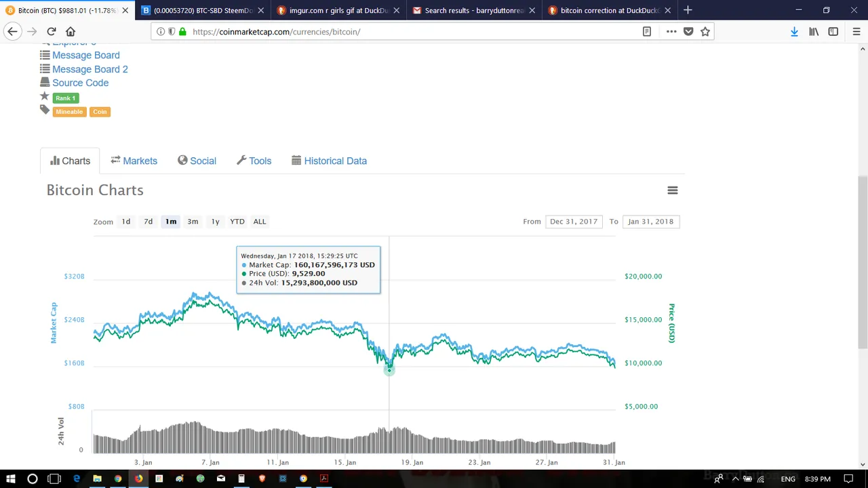Open the Tools tab

click(254, 161)
